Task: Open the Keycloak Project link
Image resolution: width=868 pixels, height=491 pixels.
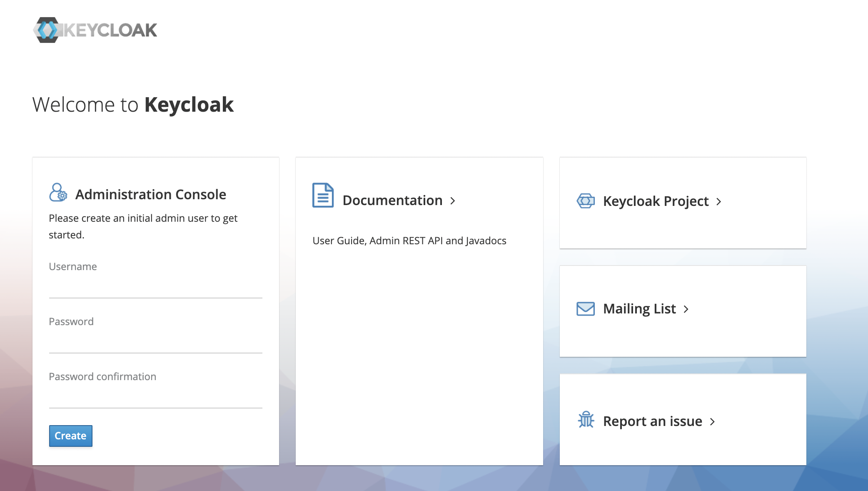Action: (656, 201)
